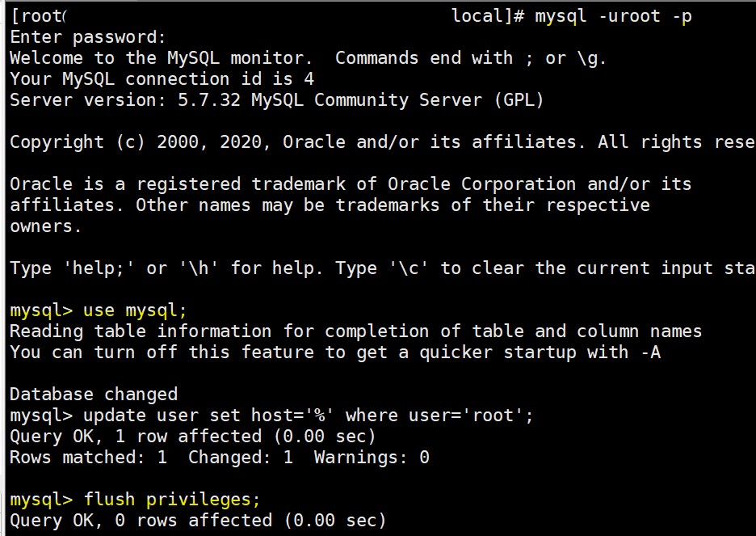Click the "Type 'help;' or '\h'" line
The image size is (756, 536).
(382, 268)
